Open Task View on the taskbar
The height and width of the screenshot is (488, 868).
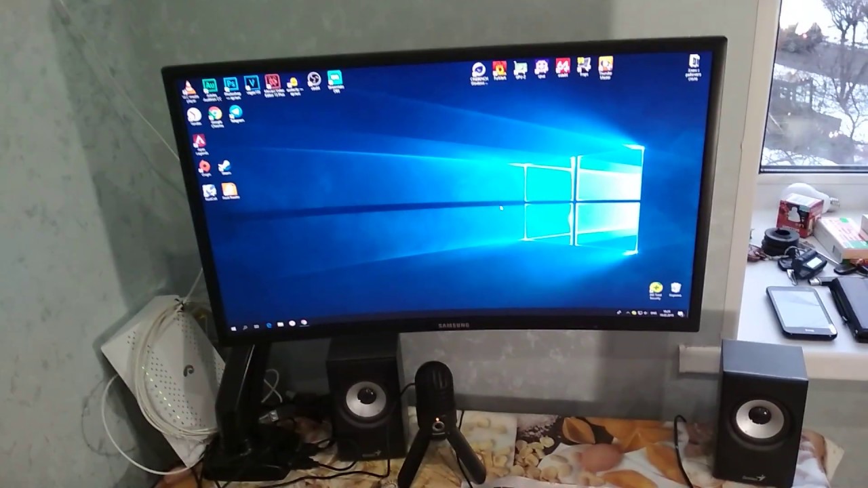257,326
